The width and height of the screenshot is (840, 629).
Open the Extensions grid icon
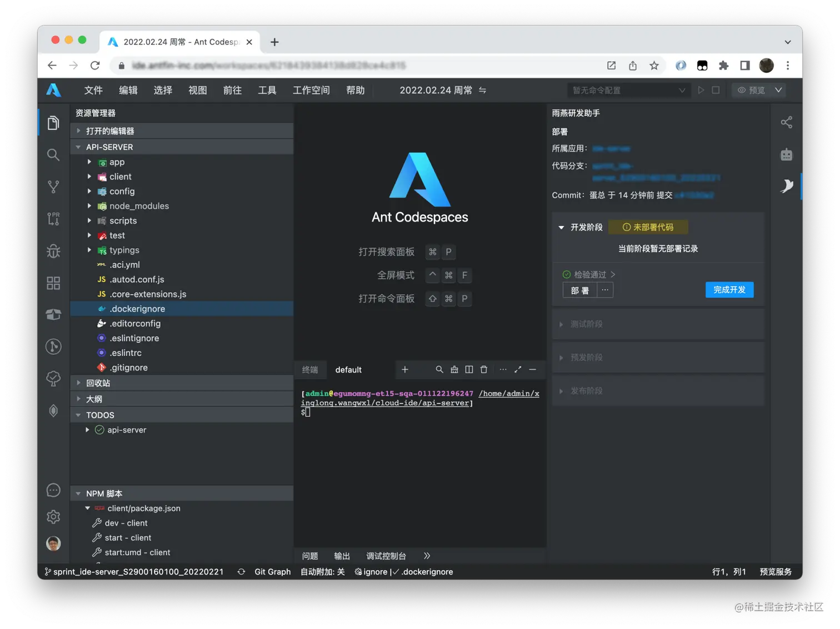53,283
